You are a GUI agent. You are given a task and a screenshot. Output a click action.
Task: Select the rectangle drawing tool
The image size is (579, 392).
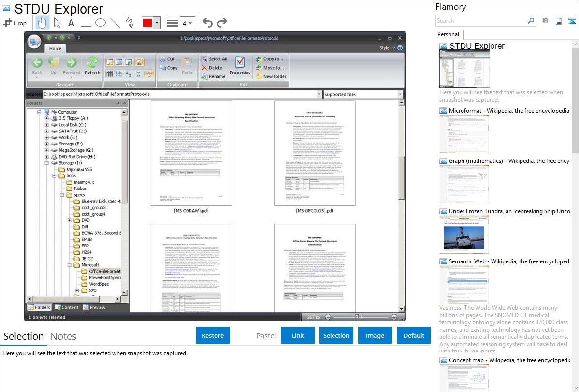86,23
